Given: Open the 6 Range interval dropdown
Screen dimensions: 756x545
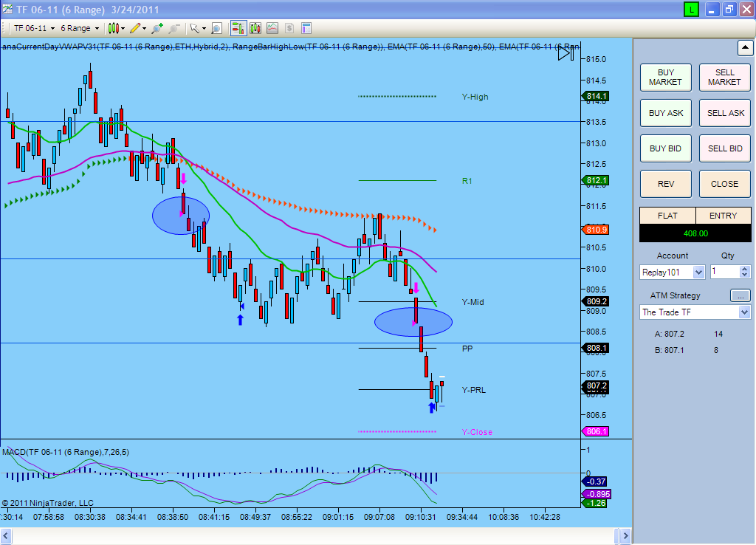Looking at the screenshot, I should (79, 29).
